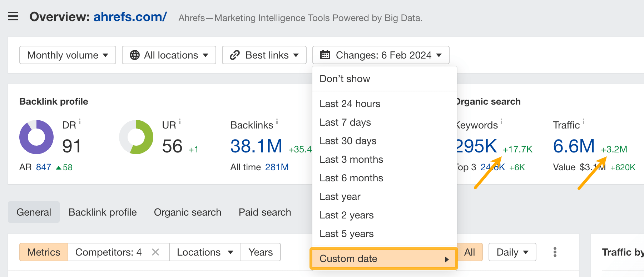Click the Backlinks info icon

(277, 122)
